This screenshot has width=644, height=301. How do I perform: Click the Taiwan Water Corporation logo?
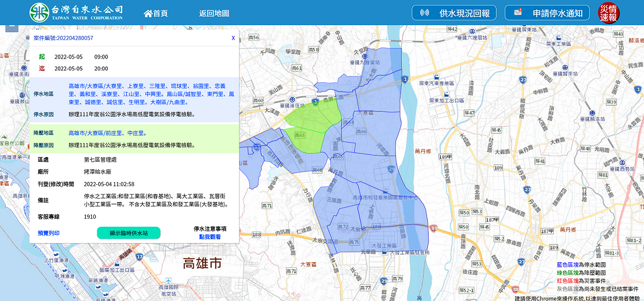(x=76, y=12)
